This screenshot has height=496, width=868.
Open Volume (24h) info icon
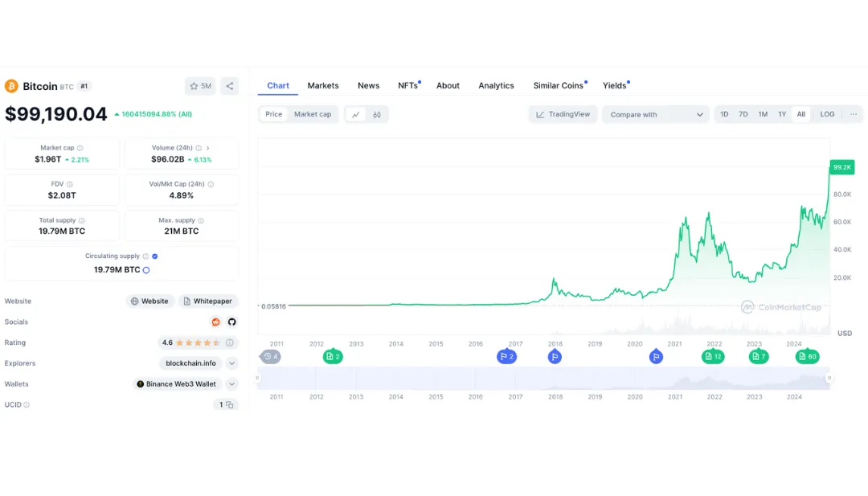(x=199, y=149)
